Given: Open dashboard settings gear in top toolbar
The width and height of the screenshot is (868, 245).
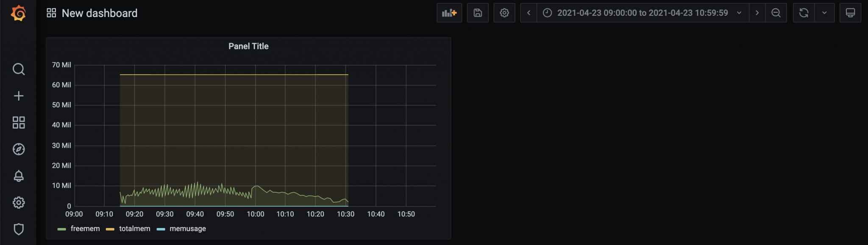Looking at the screenshot, I should 504,13.
